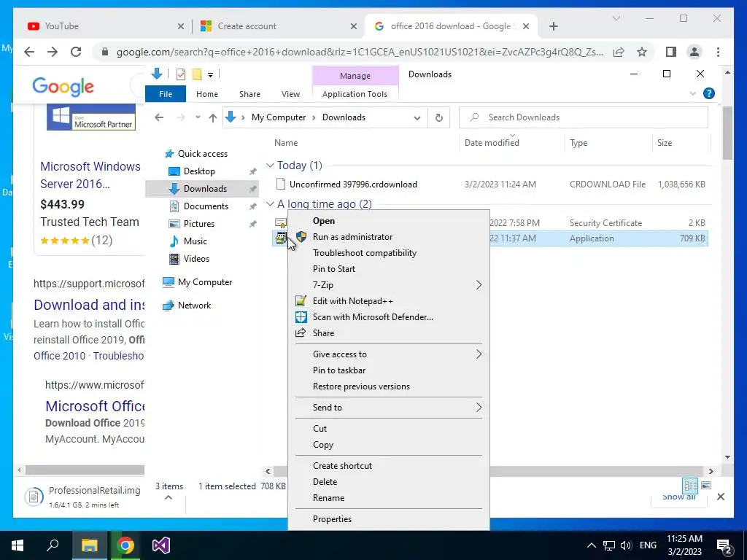The height and width of the screenshot is (560, 747).
Task: Click the volume icon in system tray
Action: [x=626, y=545]
